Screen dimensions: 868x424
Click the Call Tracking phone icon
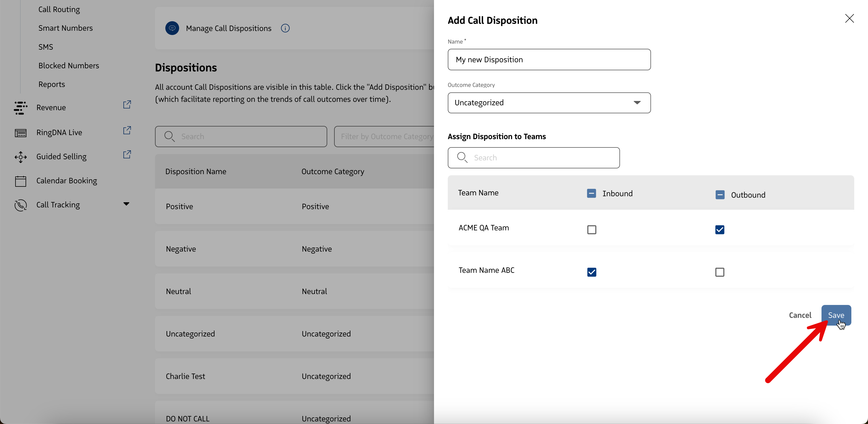(x=21, y=205)
